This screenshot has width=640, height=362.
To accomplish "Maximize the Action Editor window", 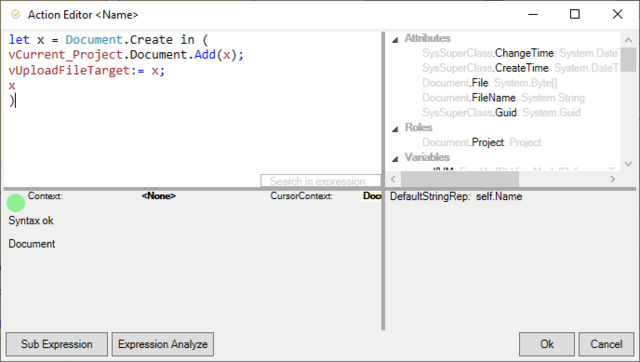I will pos(575,14).
